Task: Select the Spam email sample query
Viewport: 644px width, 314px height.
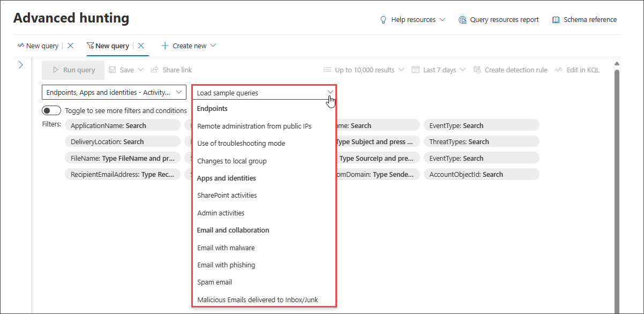Action: point(213,282)
